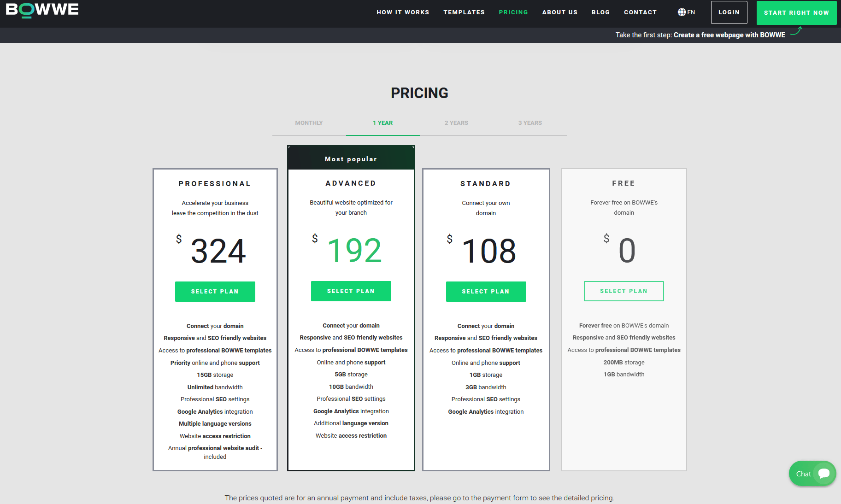Viewport: 841px width, 504px height.
Task: Click the PRICING page heading
Action: pos(419,93)
